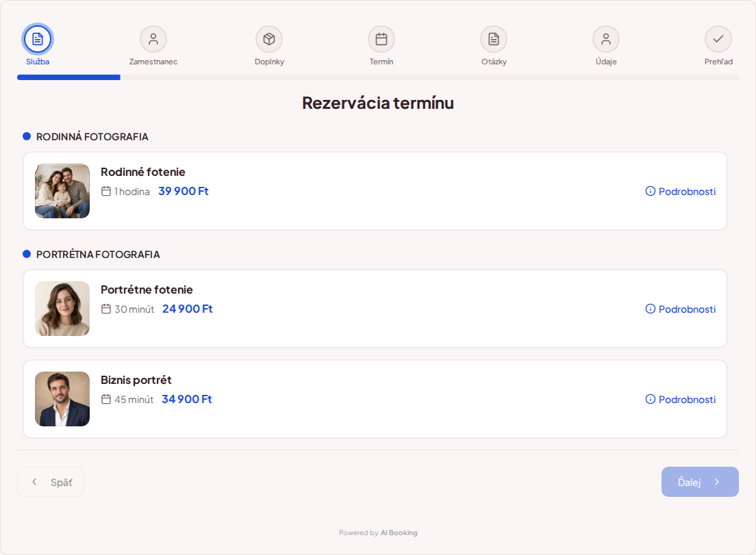This screenshot has width=756, height=555.
Task: Click the calendar icon beside 30 minút
Action: pos(106,309)
